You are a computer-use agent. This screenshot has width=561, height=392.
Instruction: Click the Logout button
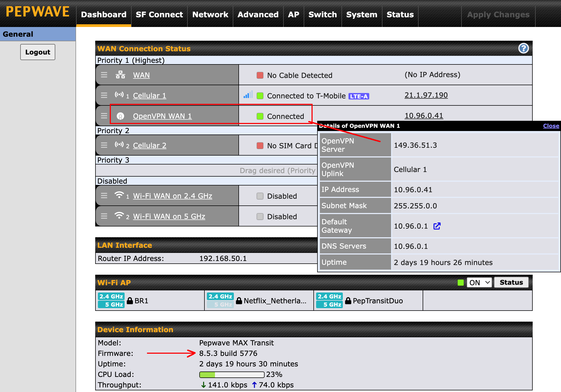tap(38, 52)
